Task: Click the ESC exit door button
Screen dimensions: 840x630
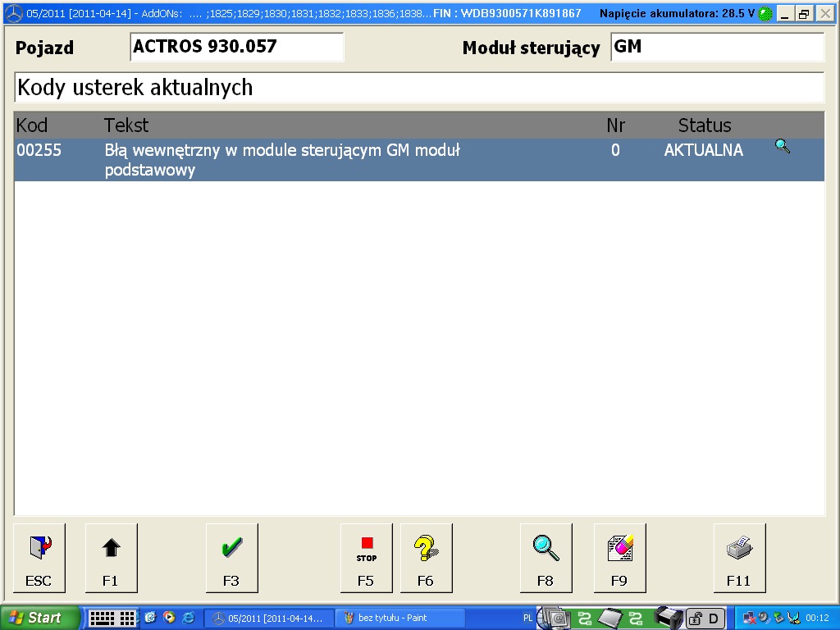Action: tap(39, 558)
